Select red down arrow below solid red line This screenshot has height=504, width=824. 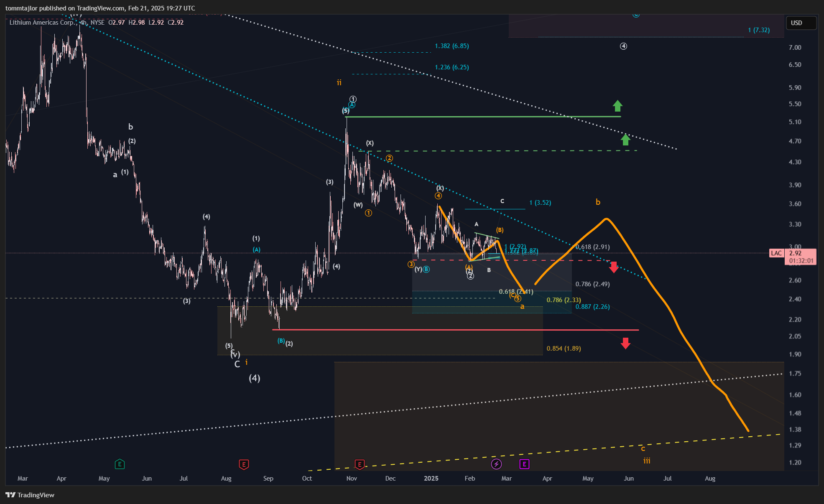(x=625, y=343)
